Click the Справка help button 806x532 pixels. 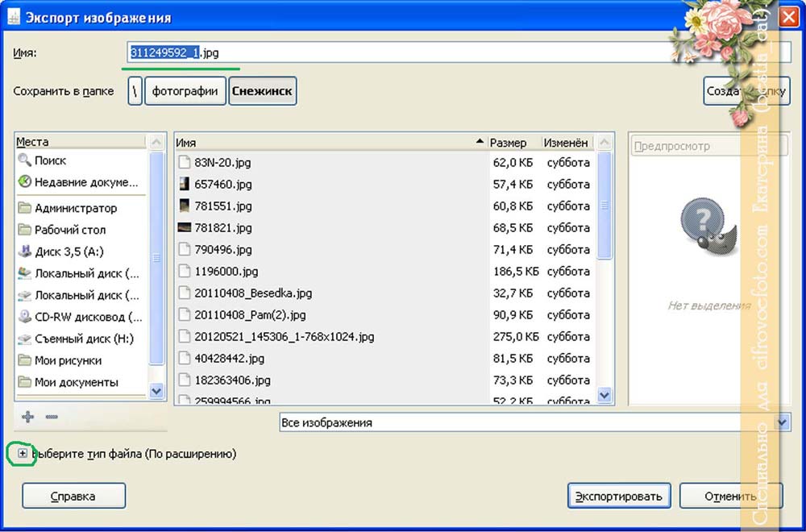click(x=73, y=497)
